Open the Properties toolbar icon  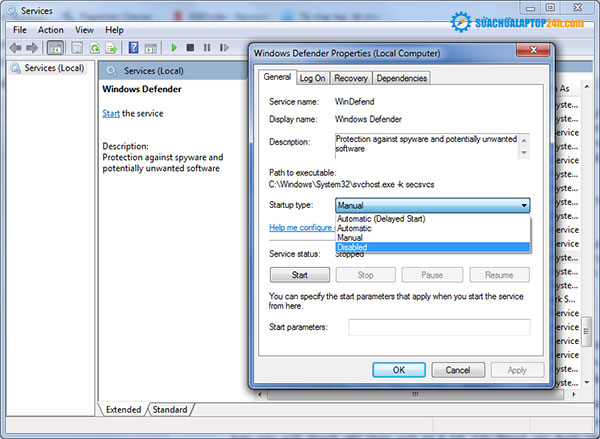[77, 48]
